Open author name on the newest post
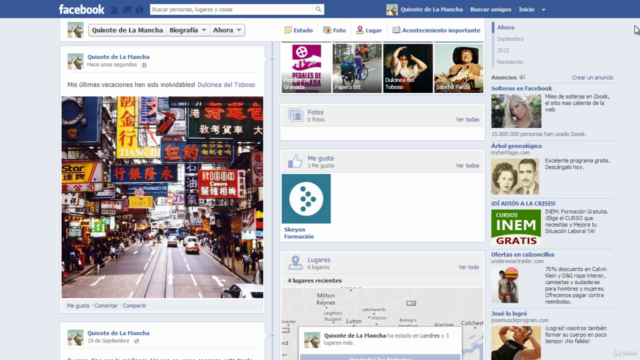The width and height of the screenshot is (640, 360). pyautogui.click(x=118, y=57)
